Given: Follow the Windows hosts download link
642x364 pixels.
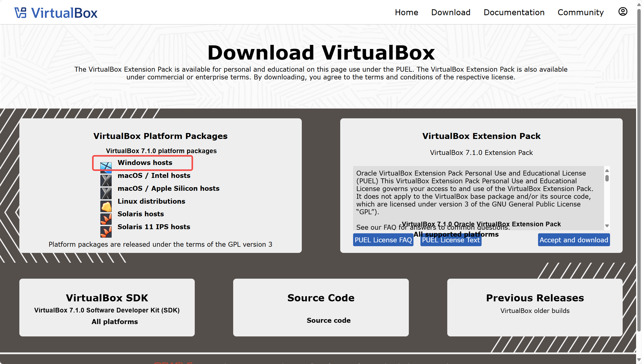Looking at the screenshot, I should [145, 163].
